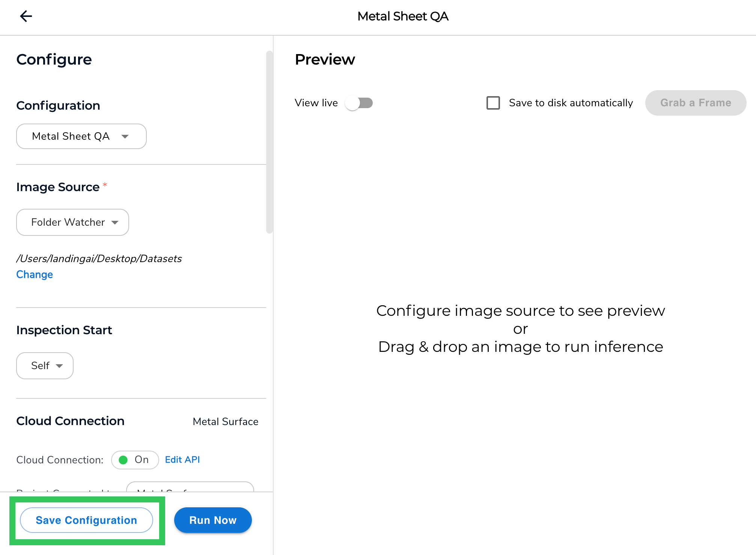Viewport: 756px width, 555px height.
Task: Click the Datasets folder path text
Action: [99, 258]
